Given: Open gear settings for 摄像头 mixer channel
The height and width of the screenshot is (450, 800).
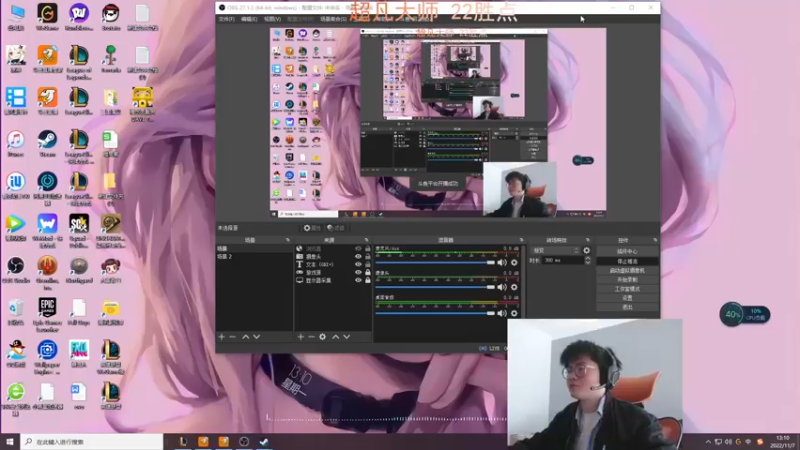Looking at the screenshot, I should pos(514,287).
